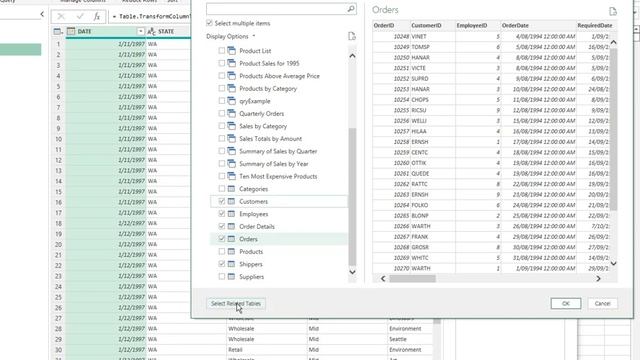The width and height of the screenshot is (640, 360).
Task: Click the Cancel button
Action: coord(602,303)
